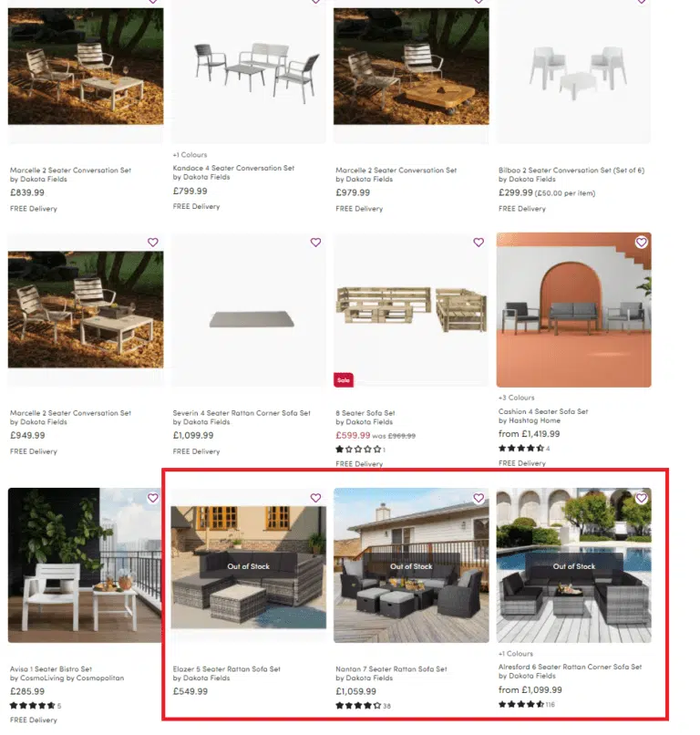Open Kandace 4 Seater Conversation Set title
The image size is (700, 735).
click(x=233, y=168)
